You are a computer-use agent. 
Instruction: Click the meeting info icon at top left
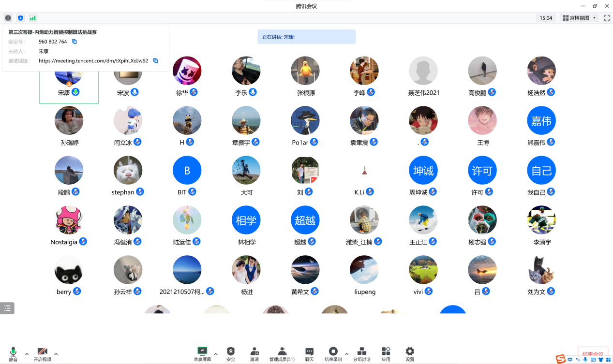click(8, 18)
